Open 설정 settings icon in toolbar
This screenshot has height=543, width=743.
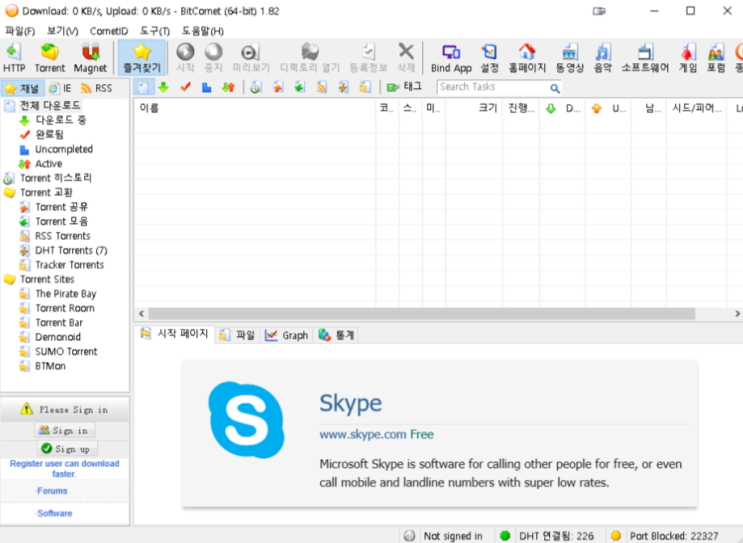(489, 58)
